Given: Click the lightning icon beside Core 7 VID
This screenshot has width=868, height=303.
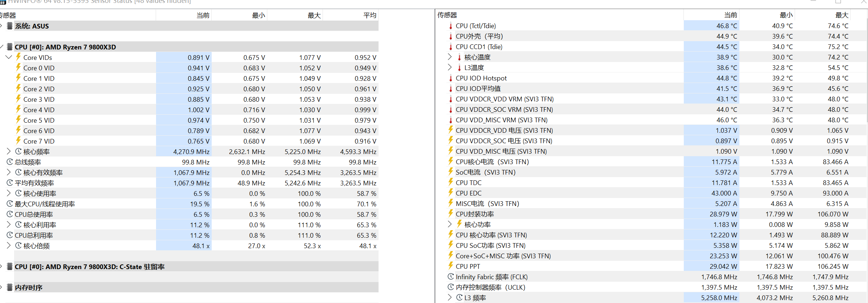Looking at the screenshot, I should point(18,141).
